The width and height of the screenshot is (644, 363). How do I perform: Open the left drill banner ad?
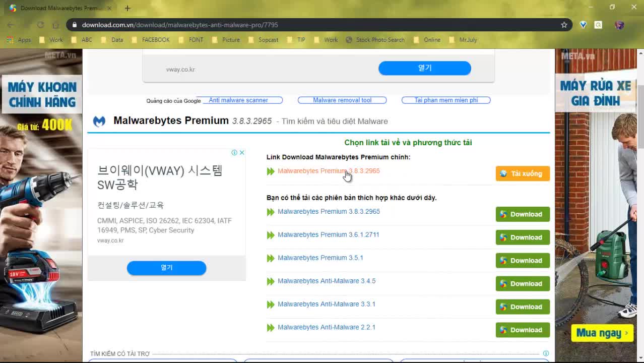click(x=41, y=206)
